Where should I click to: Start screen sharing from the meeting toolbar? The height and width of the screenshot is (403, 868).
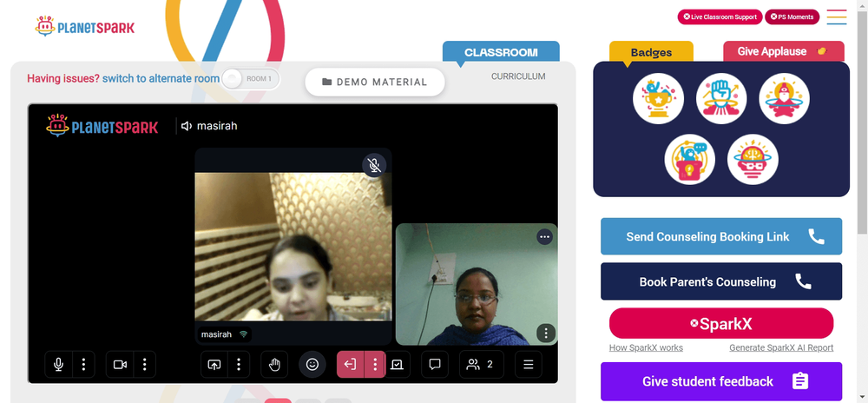(x=214, y=364)
